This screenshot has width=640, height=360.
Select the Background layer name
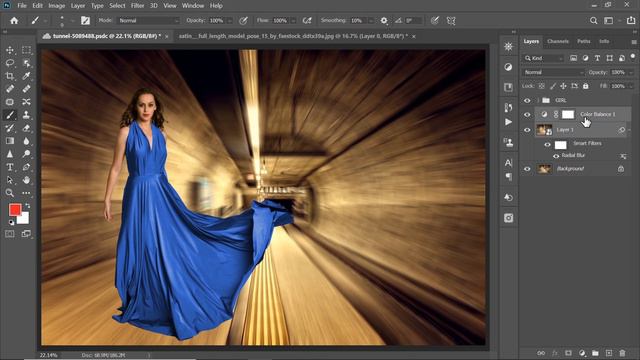click(570, 169)
